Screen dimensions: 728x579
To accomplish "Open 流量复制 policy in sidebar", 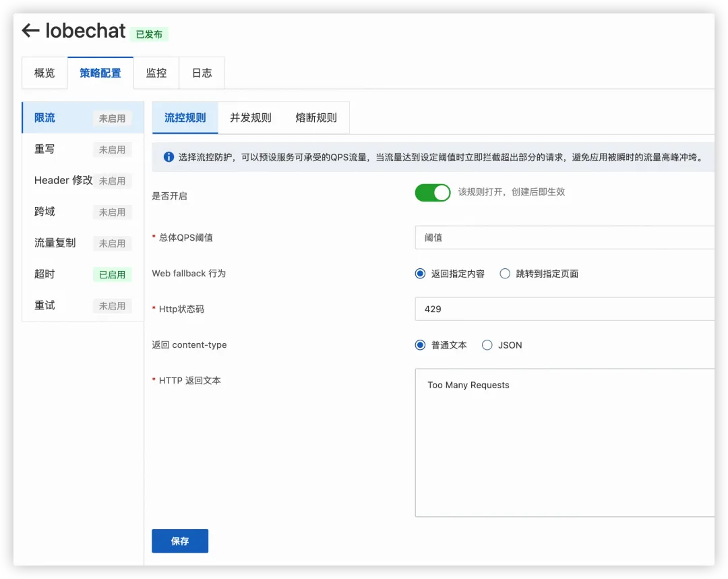I will [x=83, y=243].
